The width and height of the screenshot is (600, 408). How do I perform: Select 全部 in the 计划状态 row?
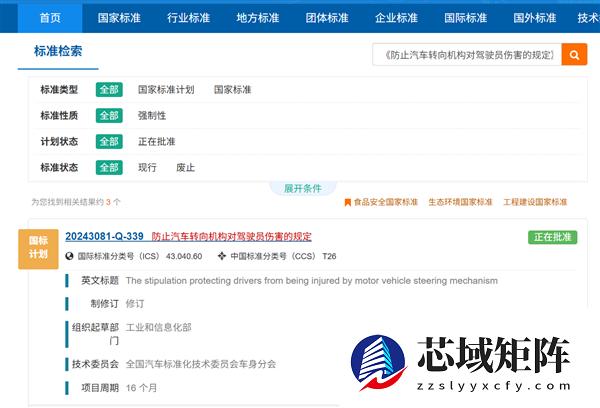click(x=109, y=142)
